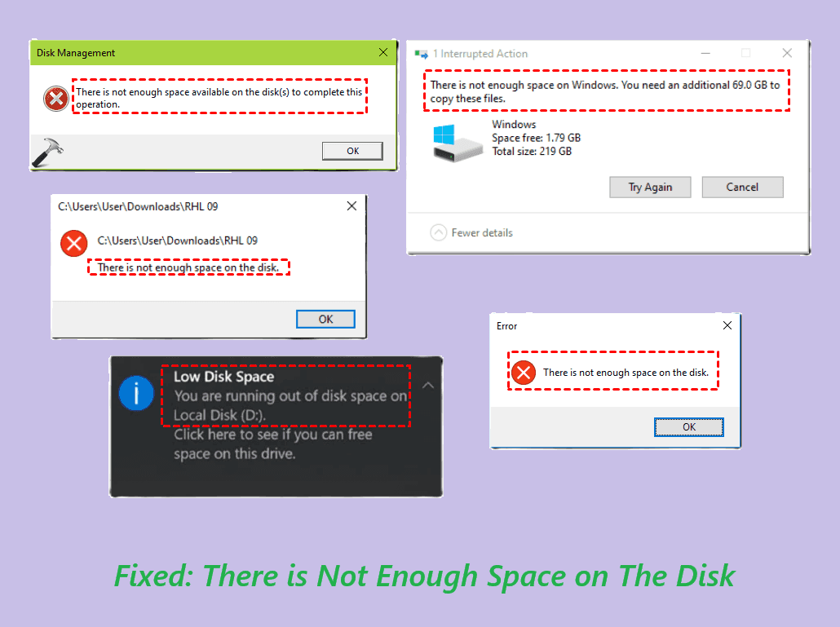Click the red X icon in the RHL 09 dialog
This screenshot has width=840, height=627.
click(x=74, y=244)
